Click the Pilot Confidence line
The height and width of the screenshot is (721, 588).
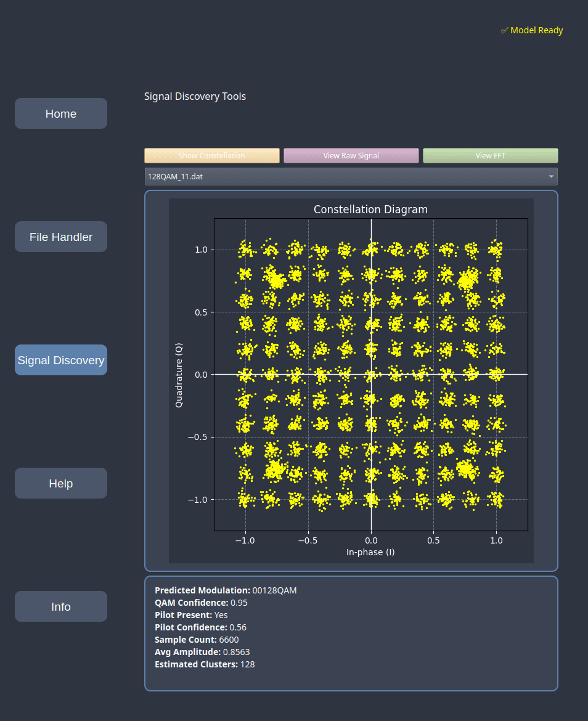(x=200, y=627)
